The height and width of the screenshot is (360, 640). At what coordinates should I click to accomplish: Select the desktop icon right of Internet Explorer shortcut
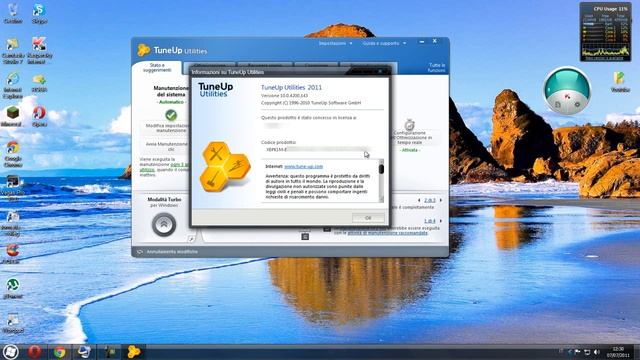click(x=39, y=82)
